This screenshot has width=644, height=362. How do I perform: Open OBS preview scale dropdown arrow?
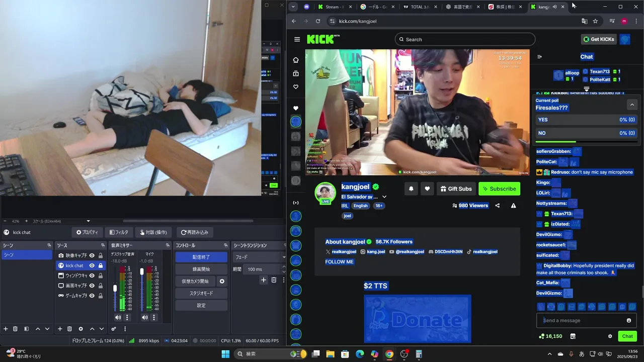coord(88,221)
